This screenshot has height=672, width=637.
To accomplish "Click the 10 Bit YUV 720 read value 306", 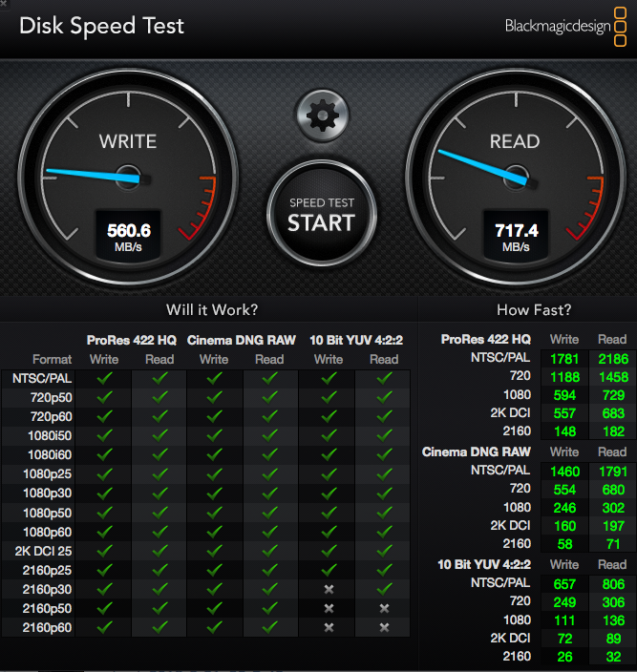I will coord(613,602).
